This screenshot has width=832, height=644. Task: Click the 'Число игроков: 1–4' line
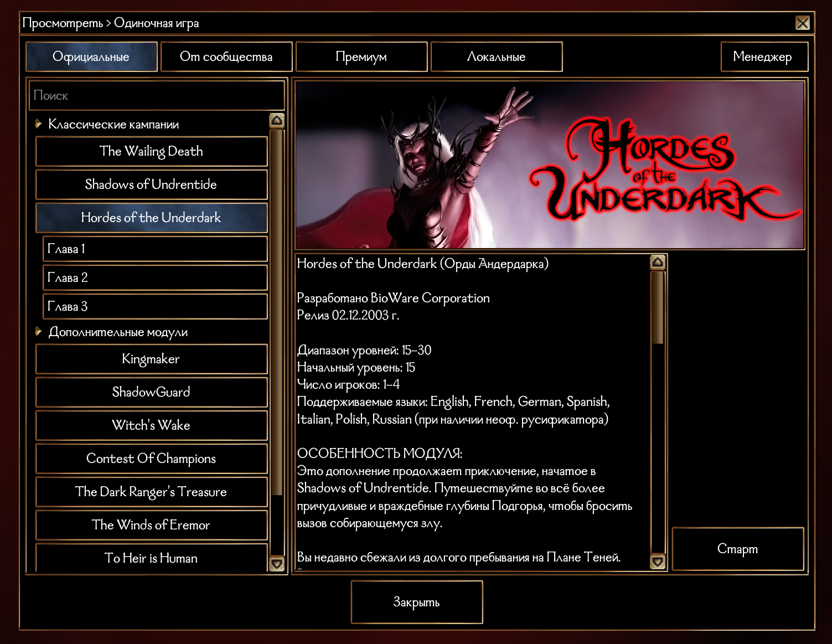[348, 384]
